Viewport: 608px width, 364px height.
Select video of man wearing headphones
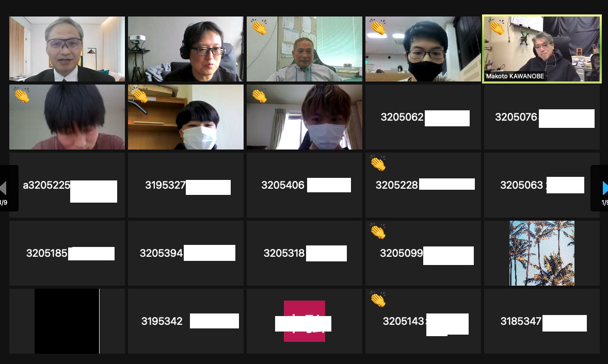coord(186,49)
